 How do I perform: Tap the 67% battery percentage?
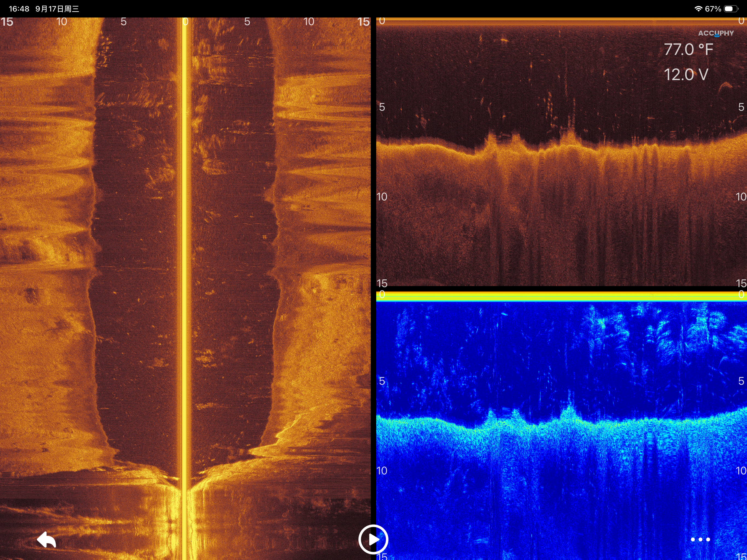point(713,9)
